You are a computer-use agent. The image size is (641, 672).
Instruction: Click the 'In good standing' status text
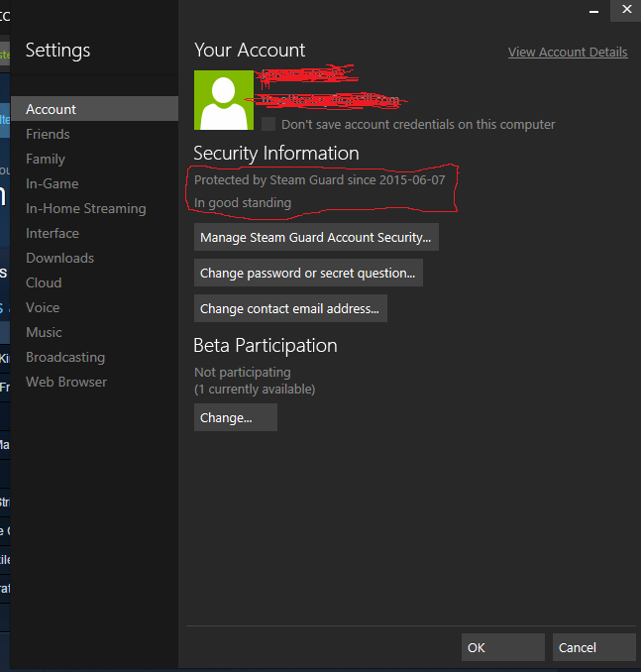click(243, 203)
